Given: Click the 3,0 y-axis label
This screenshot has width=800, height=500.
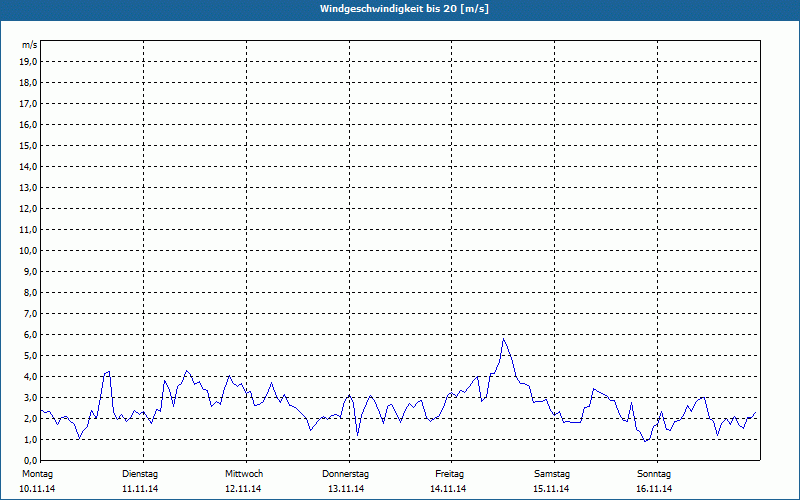Looking at the screenshot, I should pyautogui.click(x=29, y=397).
